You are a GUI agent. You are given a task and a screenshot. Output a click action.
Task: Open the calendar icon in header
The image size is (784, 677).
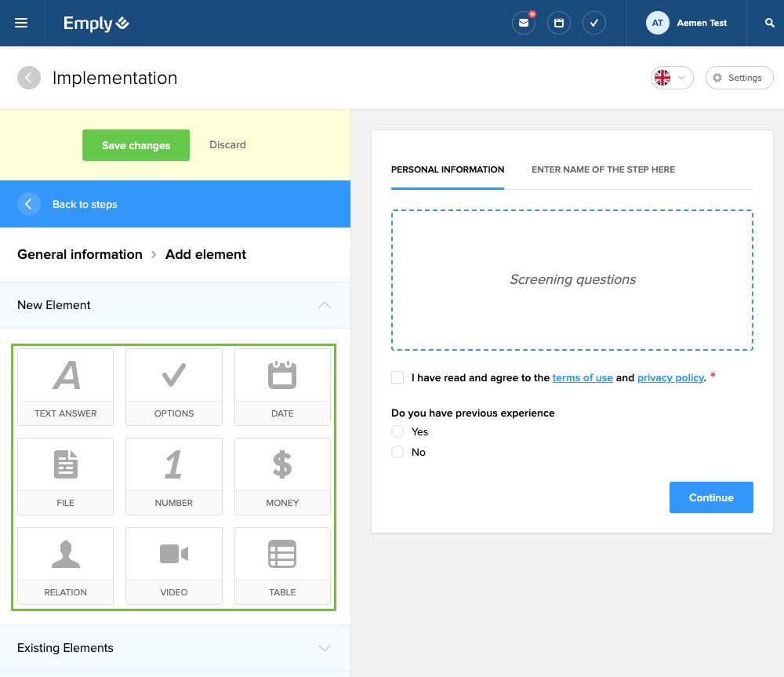[x=559, y=24]
